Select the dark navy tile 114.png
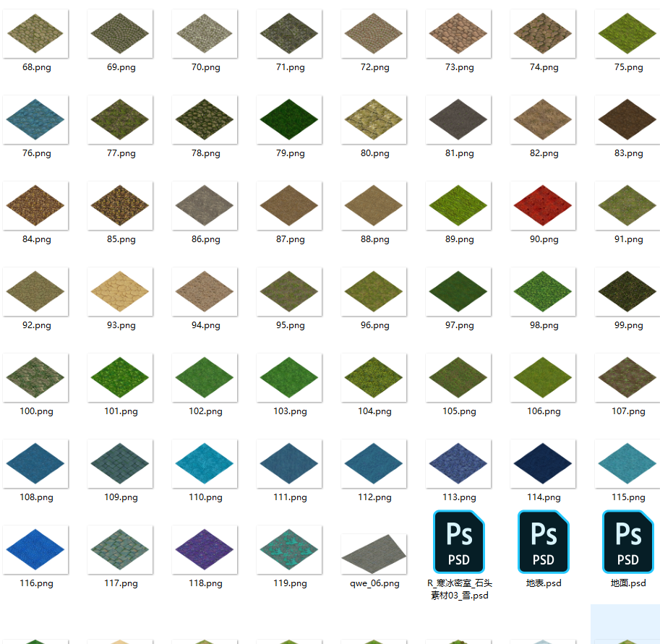Image resolution: width=660 pixels, height=644 pixels. coord(544,463)
